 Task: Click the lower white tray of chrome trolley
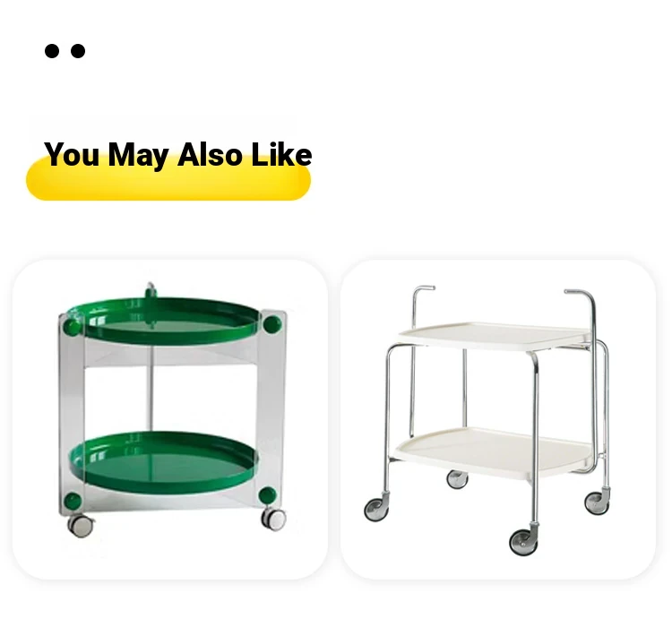coord(495,452)
